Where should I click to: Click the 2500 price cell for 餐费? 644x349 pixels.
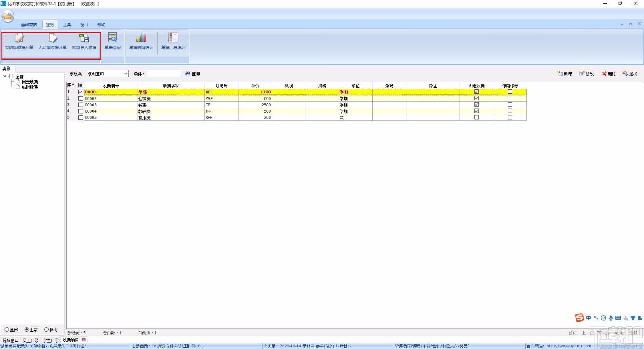[255, 105]
